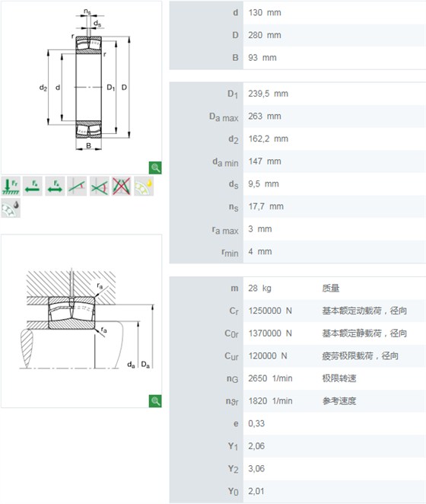
Task: Click the 参考速度 description
Action: 339,400
